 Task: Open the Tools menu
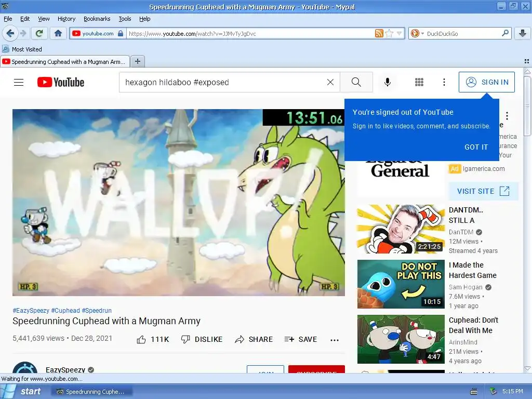click(x=125, y=19)
